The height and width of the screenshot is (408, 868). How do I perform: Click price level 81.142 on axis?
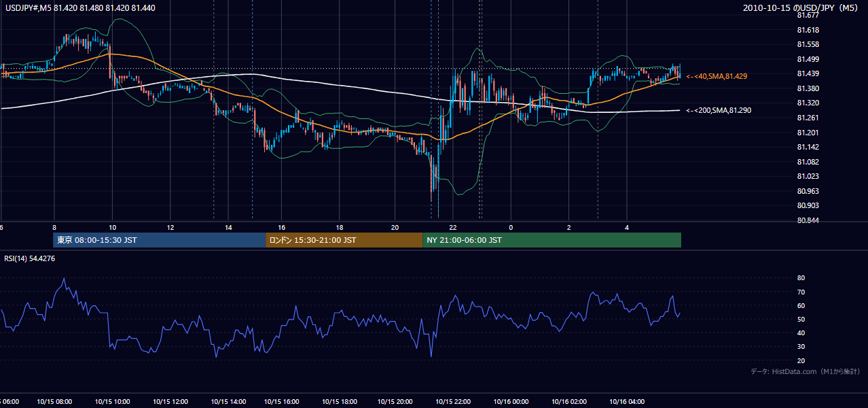808,147
